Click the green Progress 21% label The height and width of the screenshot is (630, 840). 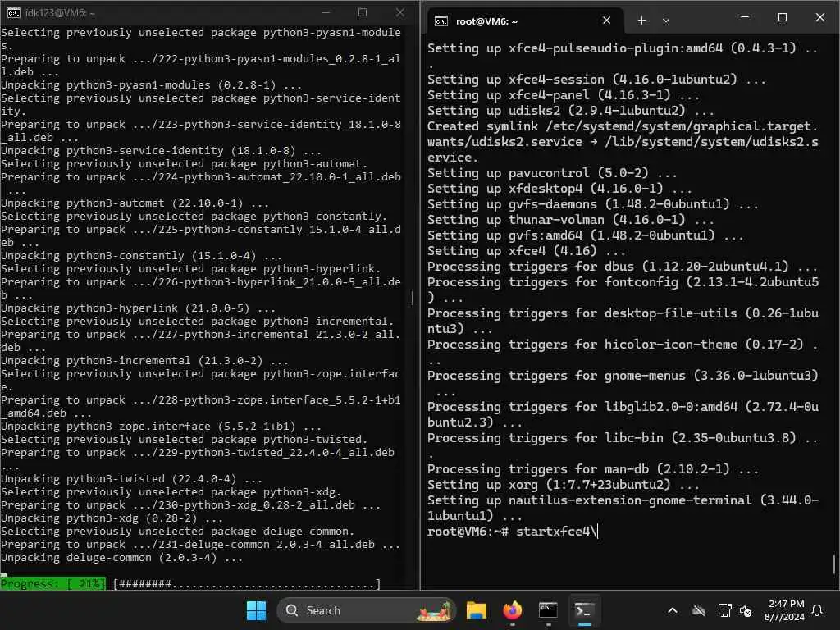tap(53, 583)
